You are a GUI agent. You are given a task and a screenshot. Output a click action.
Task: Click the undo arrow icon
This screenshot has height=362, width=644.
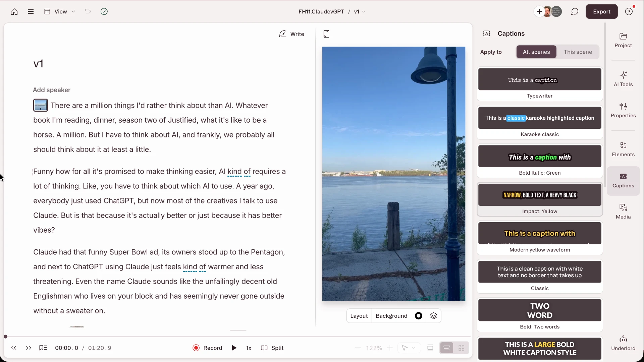point(88,11)
